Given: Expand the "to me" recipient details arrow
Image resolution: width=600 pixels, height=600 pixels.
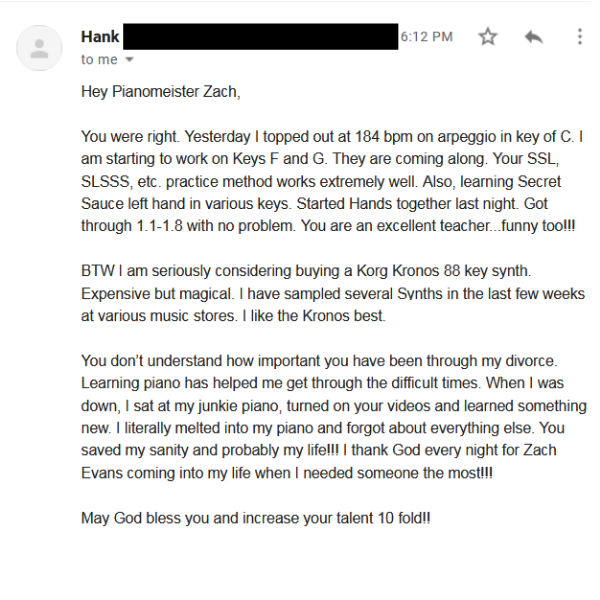Looking at the screenshot, I should (x=129, y=60).
